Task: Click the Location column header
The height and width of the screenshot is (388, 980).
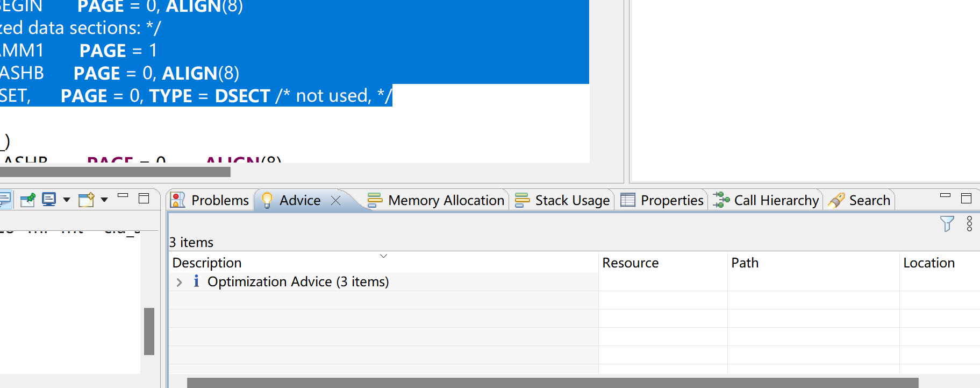Action: coord(928,263)
